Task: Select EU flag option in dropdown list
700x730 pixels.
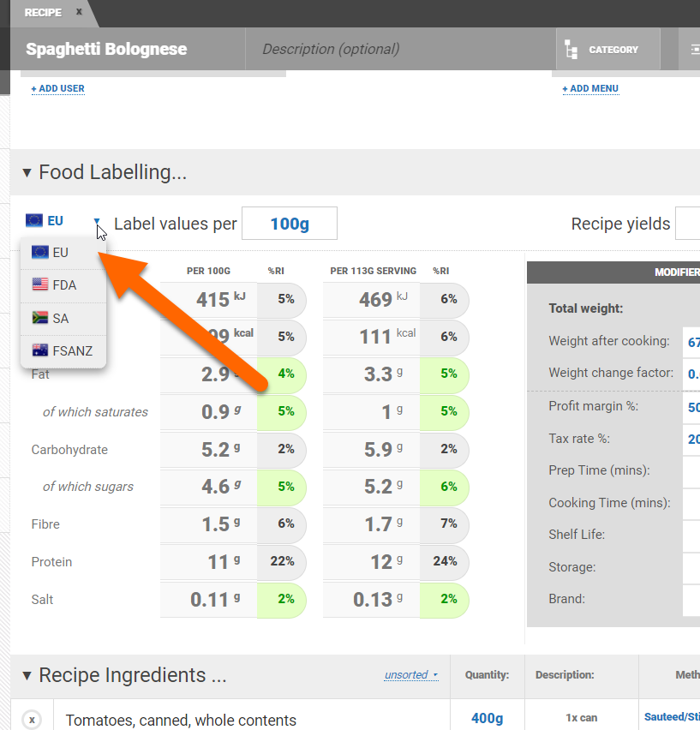Action: 62,253
